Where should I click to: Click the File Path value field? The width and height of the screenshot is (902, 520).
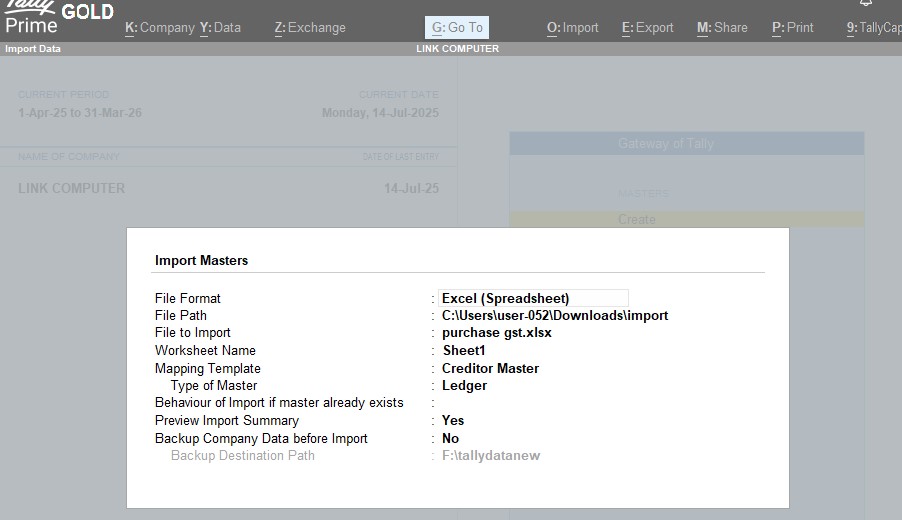[x=555, y=316]
